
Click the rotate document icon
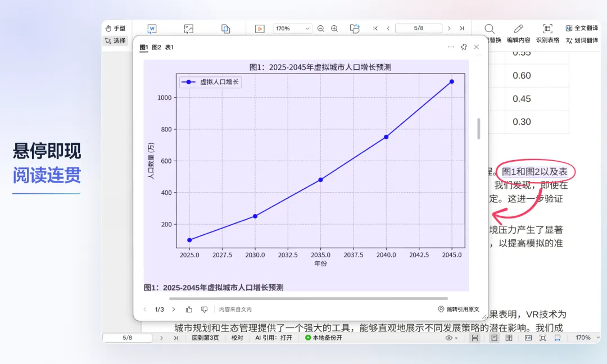(355, 29)
